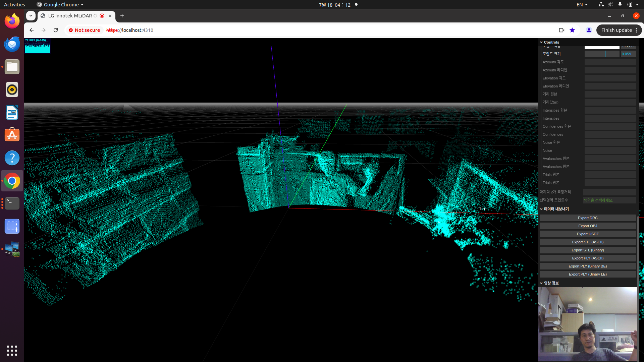
Task: Toggle 선택영역 포인트수 visibility
Action: pyautogui.click(x=553, y=200)
